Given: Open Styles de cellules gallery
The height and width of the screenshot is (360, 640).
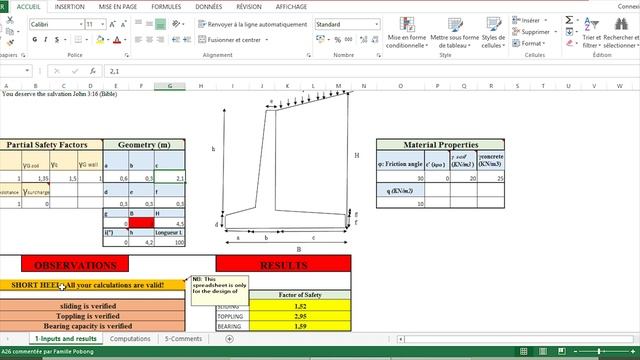Looking at the screenshot, I should click(x=493, y=33).
